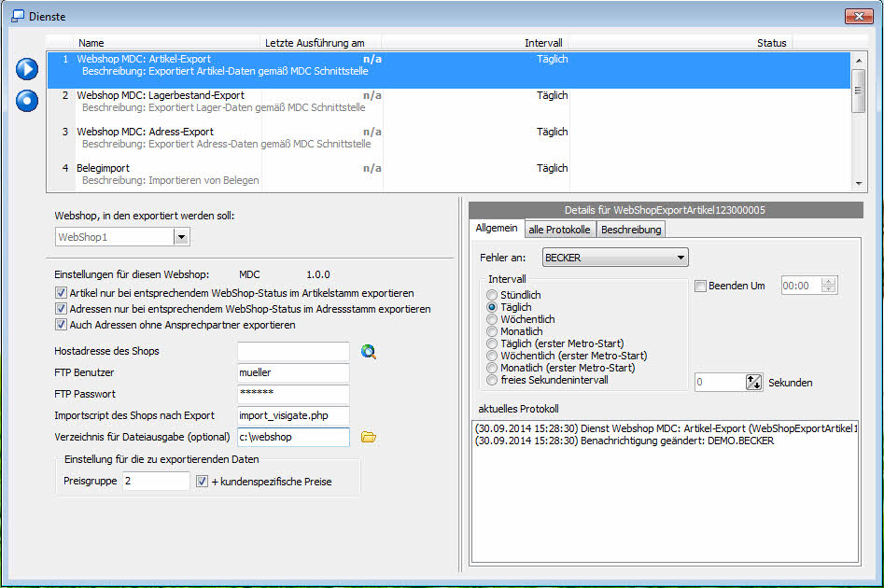Switch to the alle Protokolle tab
The image size is (884, 588).
tap(559, 230)
